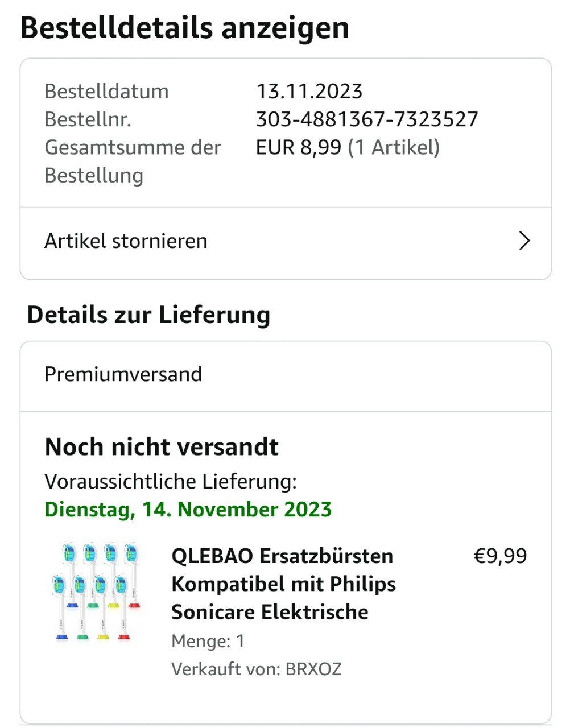Click the Menge: 1 quantity text
The height and width of the screenshot is (728, 570).
pyautogui.click(x=208, y=641)
